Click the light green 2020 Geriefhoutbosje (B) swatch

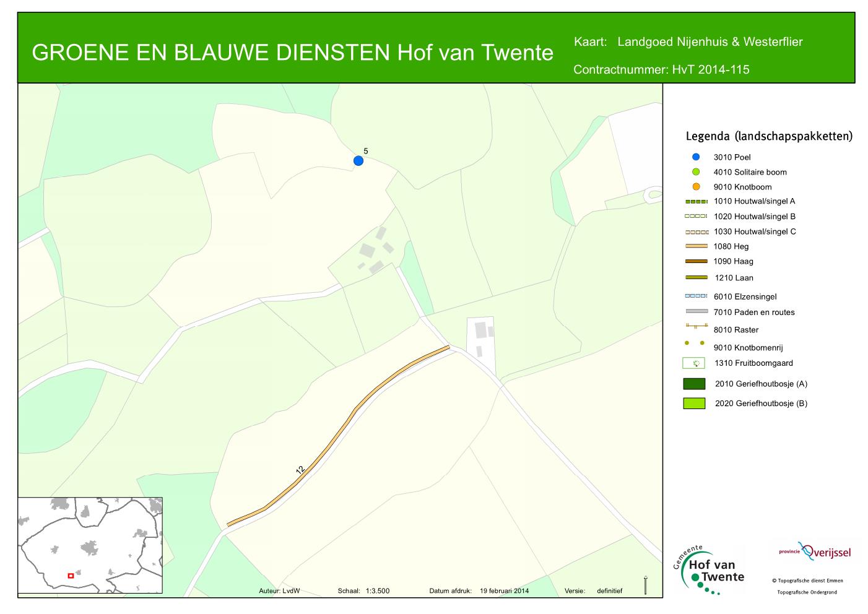point(694,403)
